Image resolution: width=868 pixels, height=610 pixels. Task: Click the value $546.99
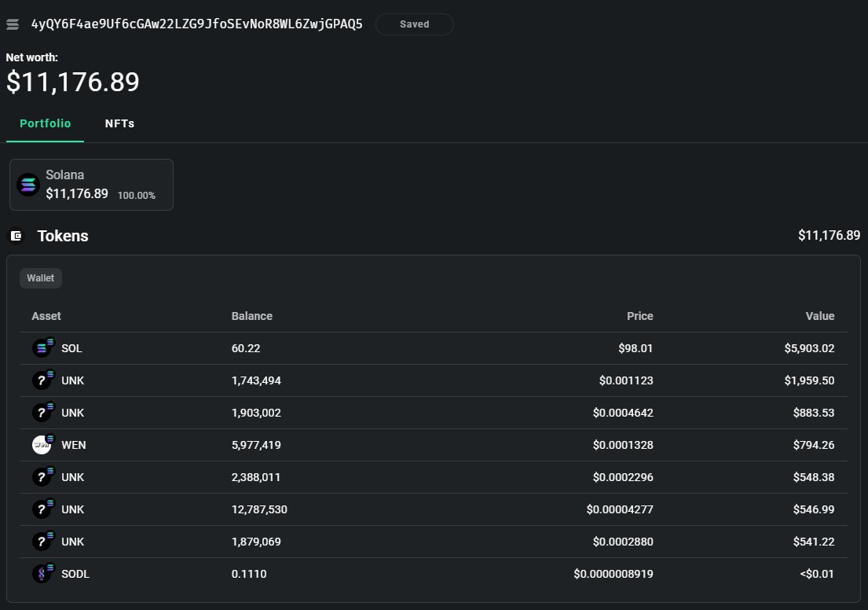pos(814,509)
